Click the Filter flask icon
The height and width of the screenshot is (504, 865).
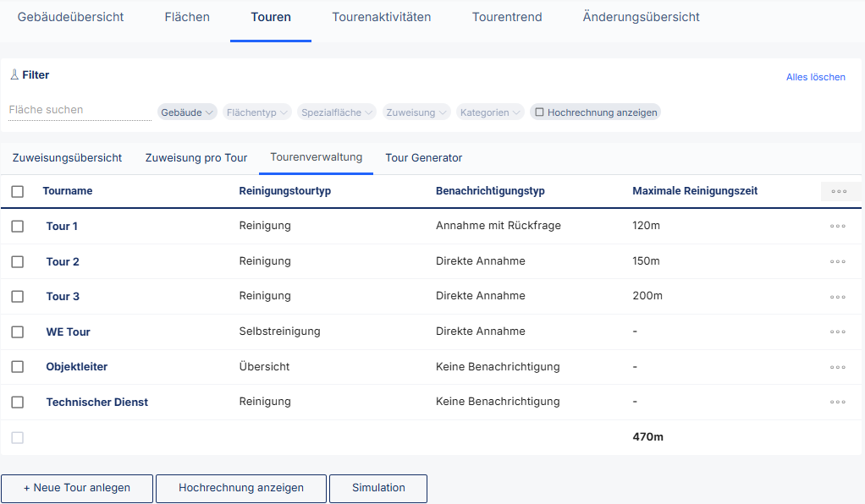tap(14, 75)
